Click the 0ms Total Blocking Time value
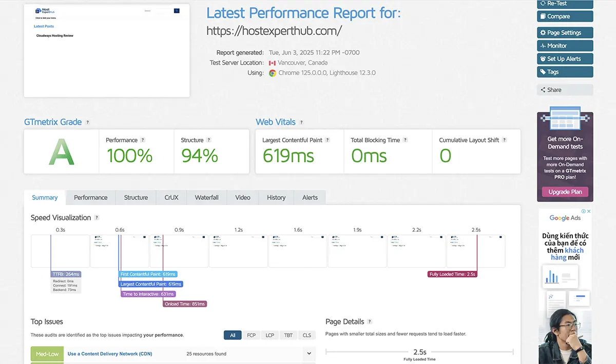This screenshot has height=364, width=616. [x=369, y=156]
